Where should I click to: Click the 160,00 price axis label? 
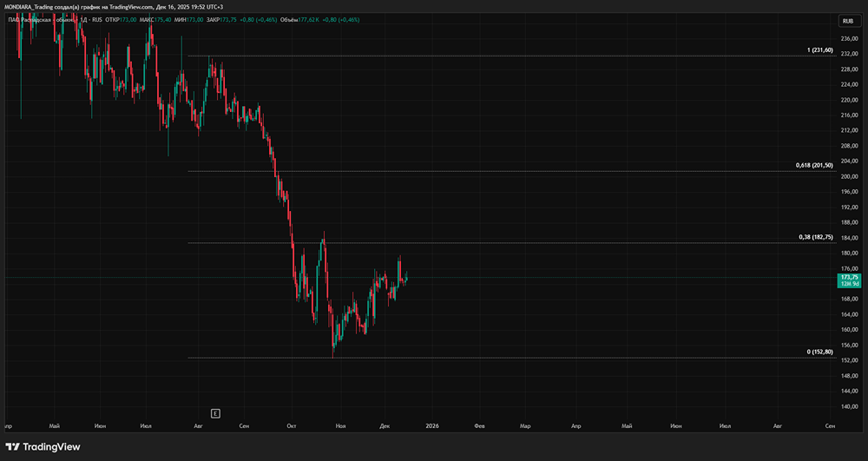click(849, 330)
